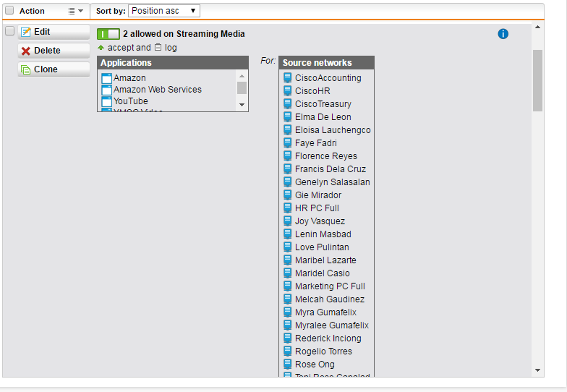Screen dimensions: 567x392
Task: Click the Lenin Masbad network icon
Action: pos(288,234)
